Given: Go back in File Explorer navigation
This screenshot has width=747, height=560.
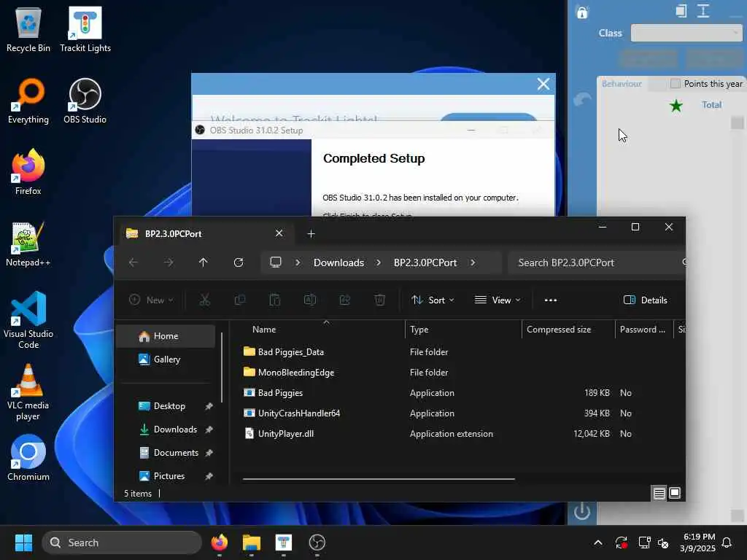Looking at the screenshot, I should tap(133, 262).
